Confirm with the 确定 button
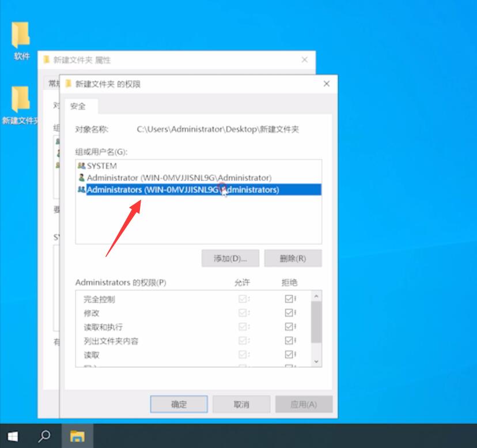477x448 pixels. coord(179,404)
